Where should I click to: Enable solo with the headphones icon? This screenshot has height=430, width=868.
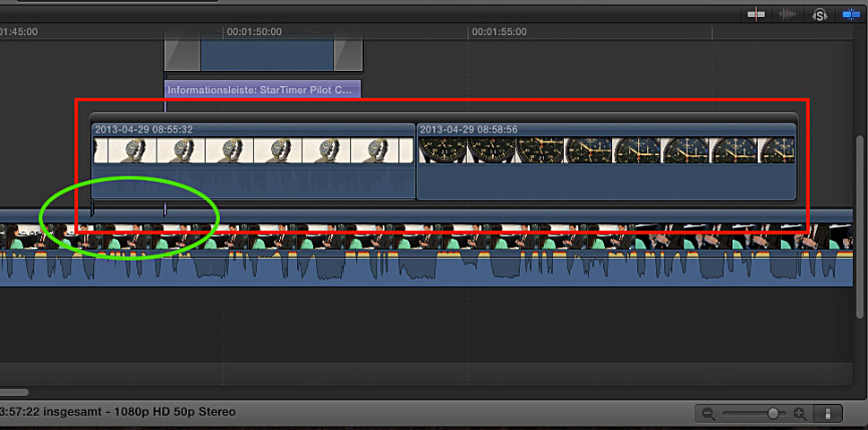point(819,14)
